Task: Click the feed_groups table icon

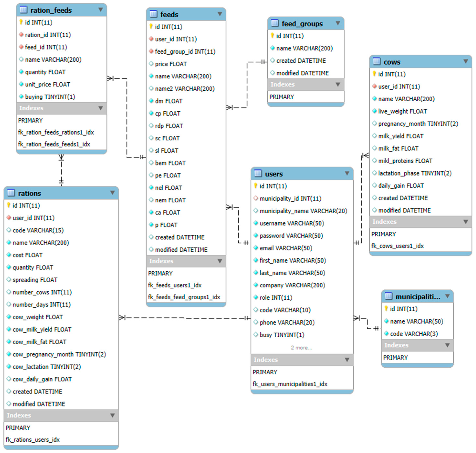Action: pyautogui.click(x=274, y=23)
